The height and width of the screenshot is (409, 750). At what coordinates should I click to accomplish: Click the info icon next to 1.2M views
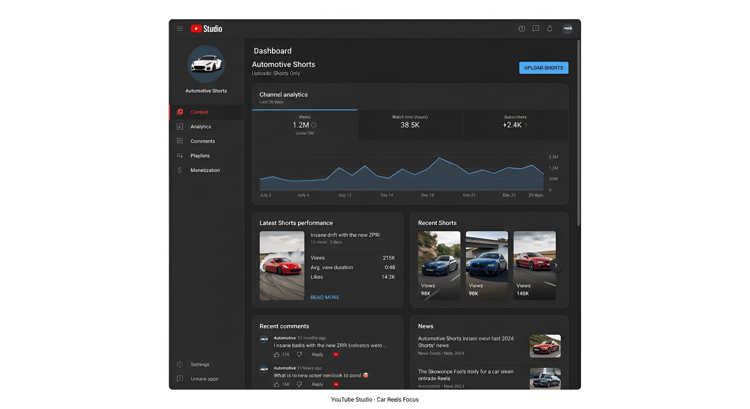(x=314, y=125)
